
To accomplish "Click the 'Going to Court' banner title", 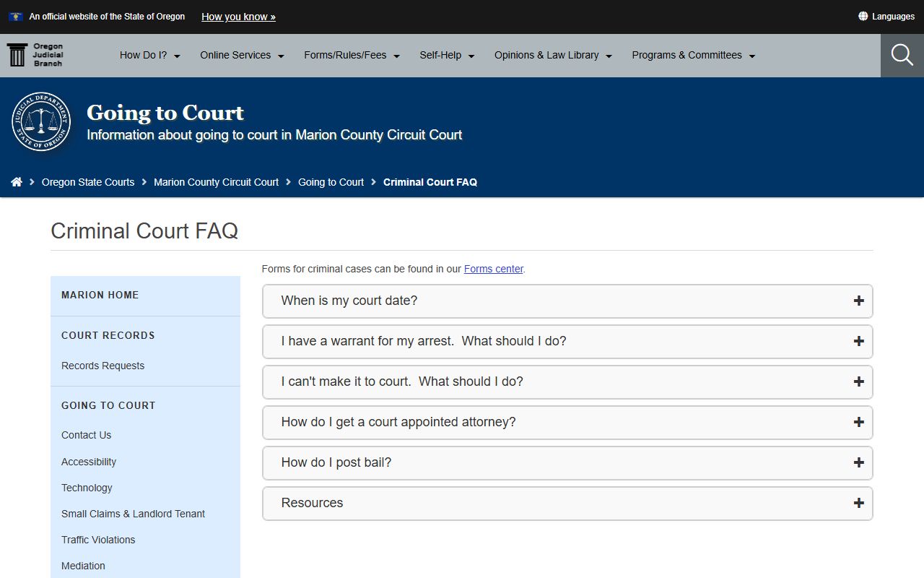I will [165, 113].
